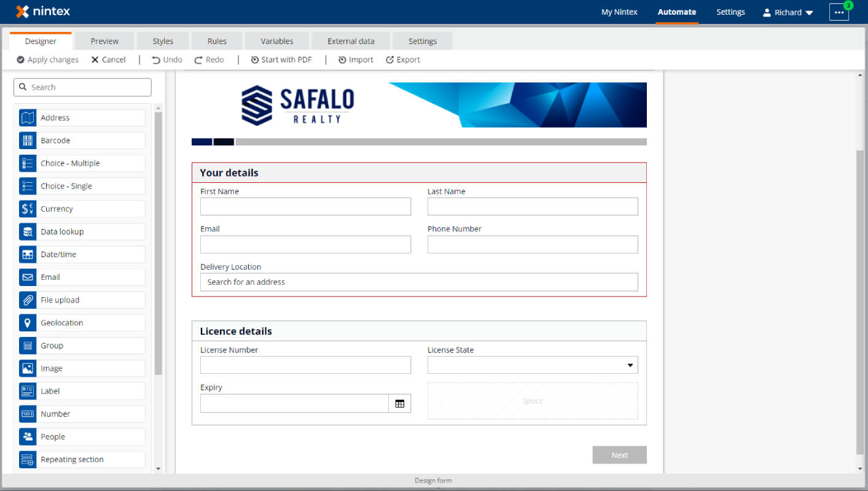The width and height of the screenshot is (868, 491).
Task: Open the Expiry calendar picker icon
Action: click(400, 403)
